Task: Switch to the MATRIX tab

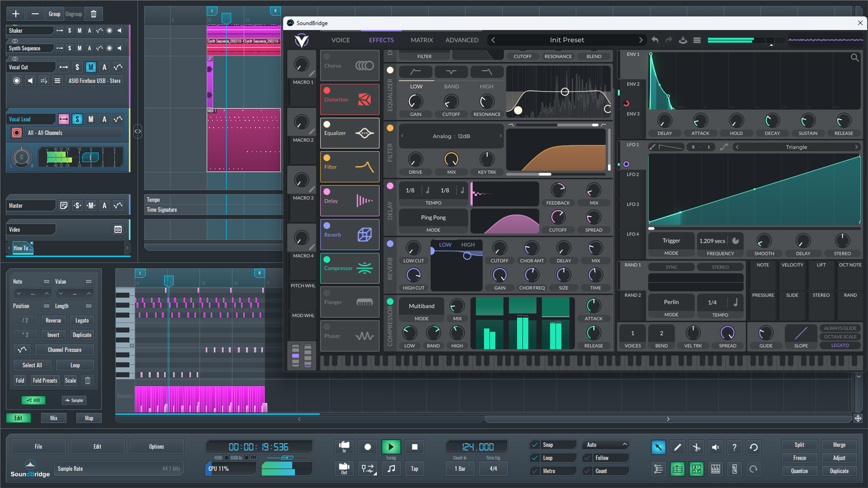Action: 422,40
